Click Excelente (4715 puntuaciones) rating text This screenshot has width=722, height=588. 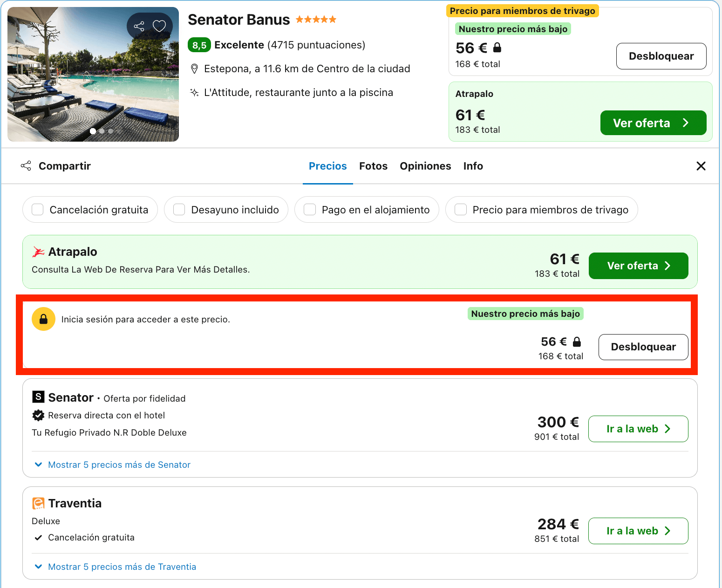(x=290, y=45)
